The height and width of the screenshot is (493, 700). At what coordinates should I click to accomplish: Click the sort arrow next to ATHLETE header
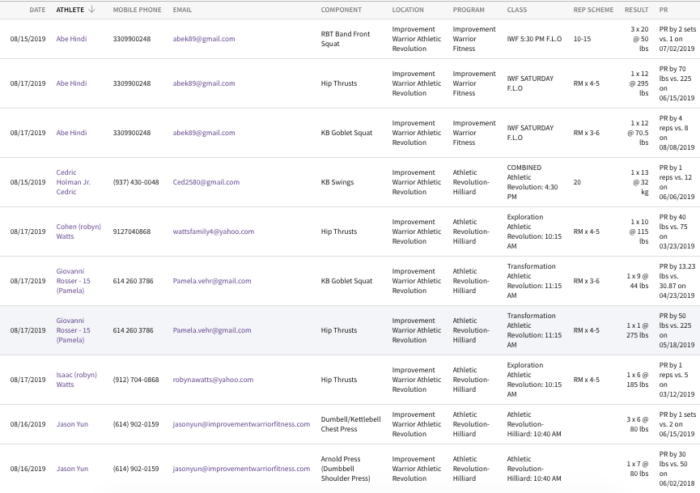(92, 9)
